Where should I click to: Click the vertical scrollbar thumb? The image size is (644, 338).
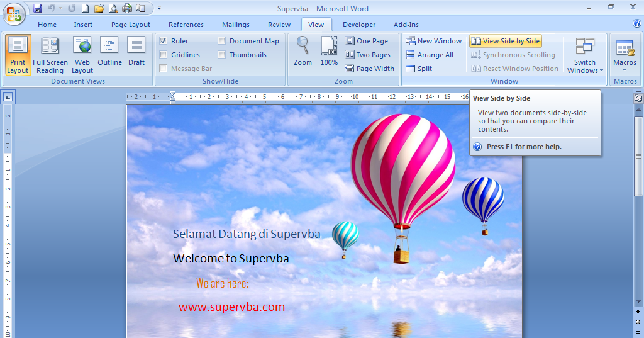click(x=638, y=156)
